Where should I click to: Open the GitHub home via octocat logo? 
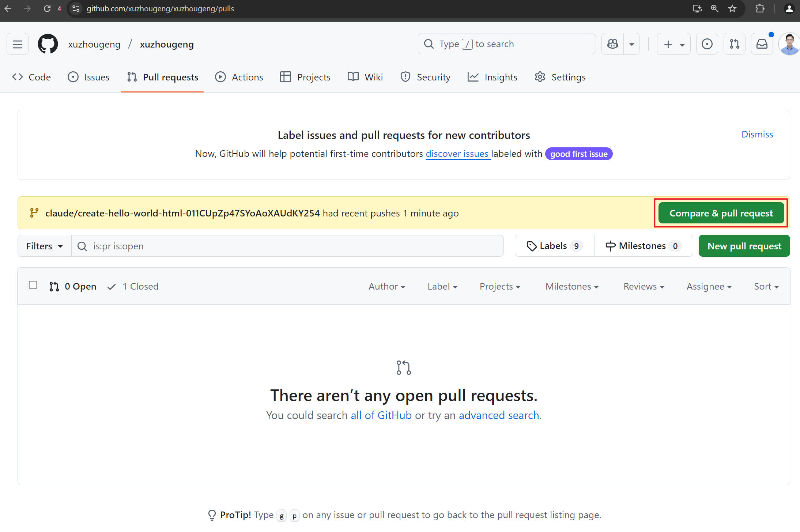(48, 44)
